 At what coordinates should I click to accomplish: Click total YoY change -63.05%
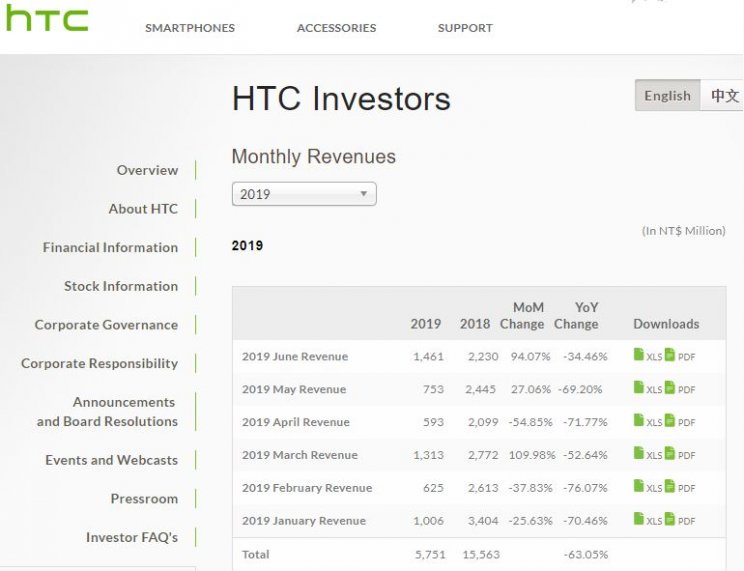pyautogui.click(x=586, y=554)
